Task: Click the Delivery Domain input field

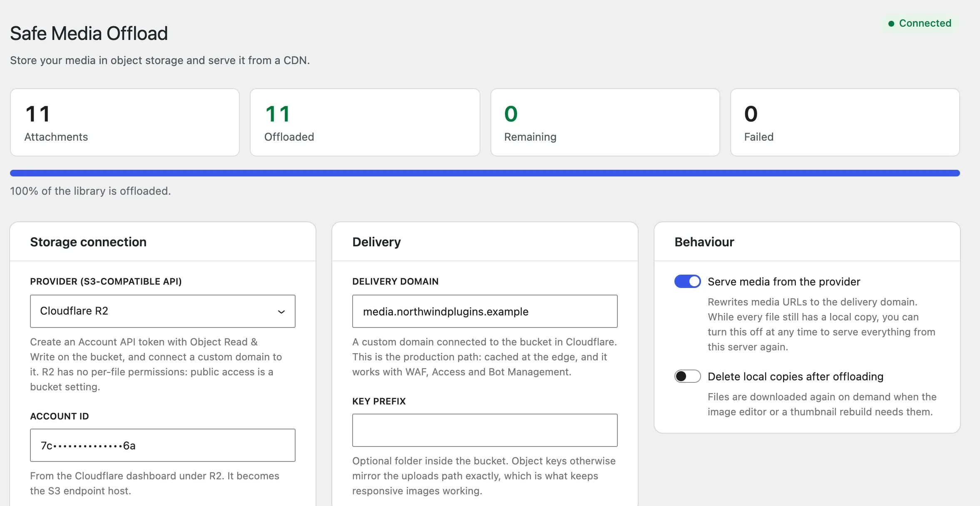Action: point(485,311)
